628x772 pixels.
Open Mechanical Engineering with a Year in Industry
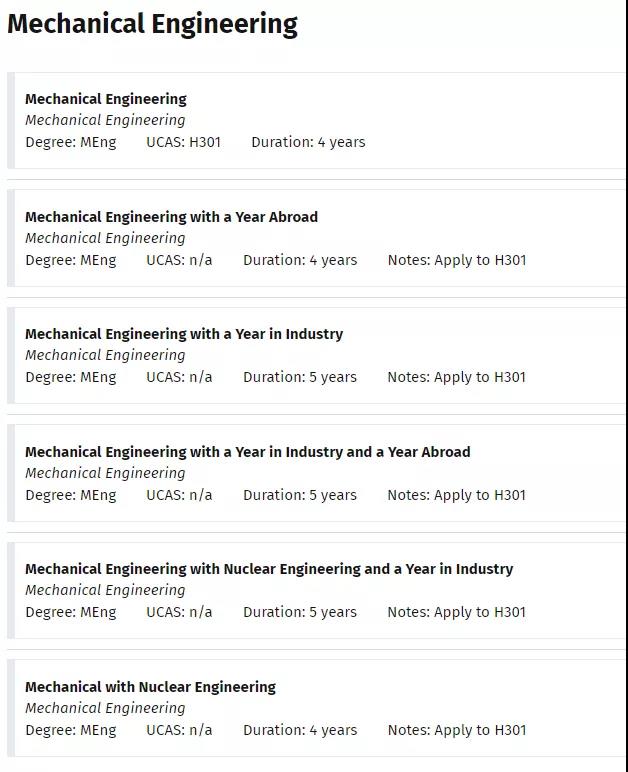point(184,334)
